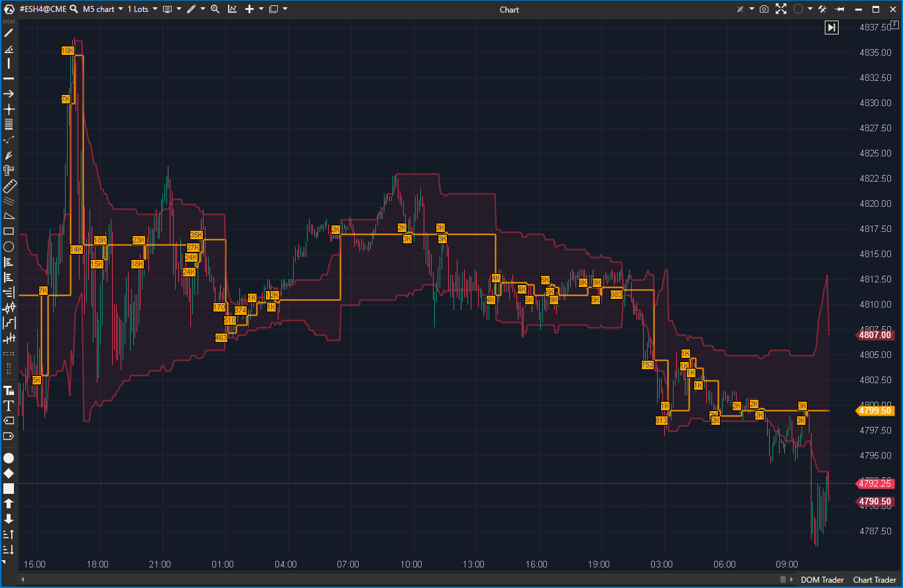Select the triangle shape tool

(x=9, y=216)
